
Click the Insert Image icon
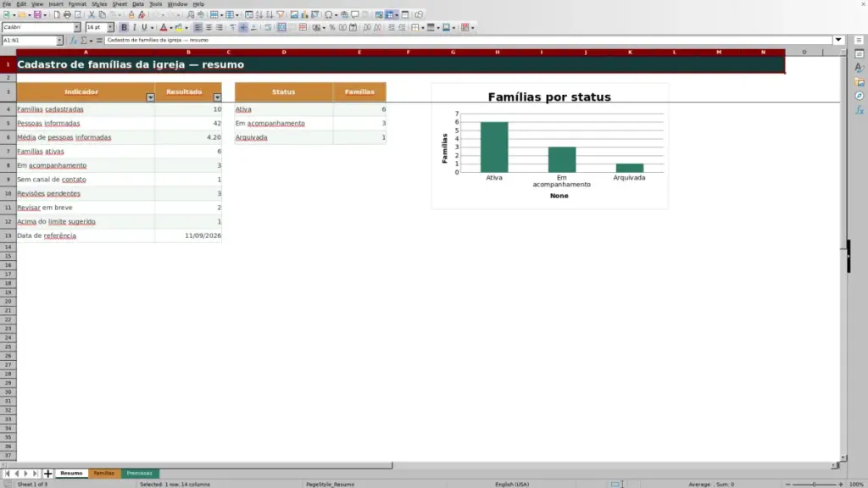click(294, 15)
